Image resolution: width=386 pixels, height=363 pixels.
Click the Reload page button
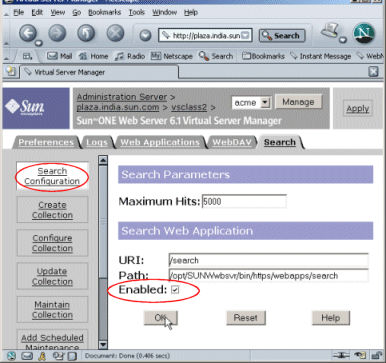pos(86,33)
